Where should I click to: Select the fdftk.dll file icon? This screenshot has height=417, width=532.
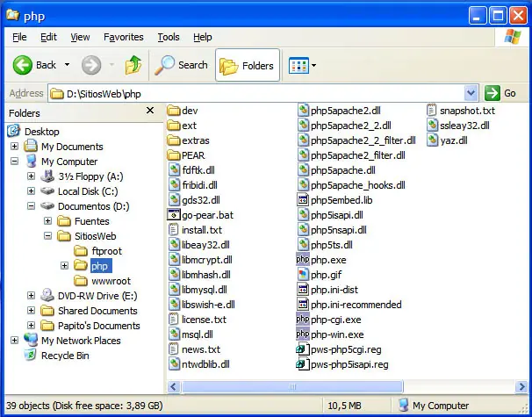[174, 170]
